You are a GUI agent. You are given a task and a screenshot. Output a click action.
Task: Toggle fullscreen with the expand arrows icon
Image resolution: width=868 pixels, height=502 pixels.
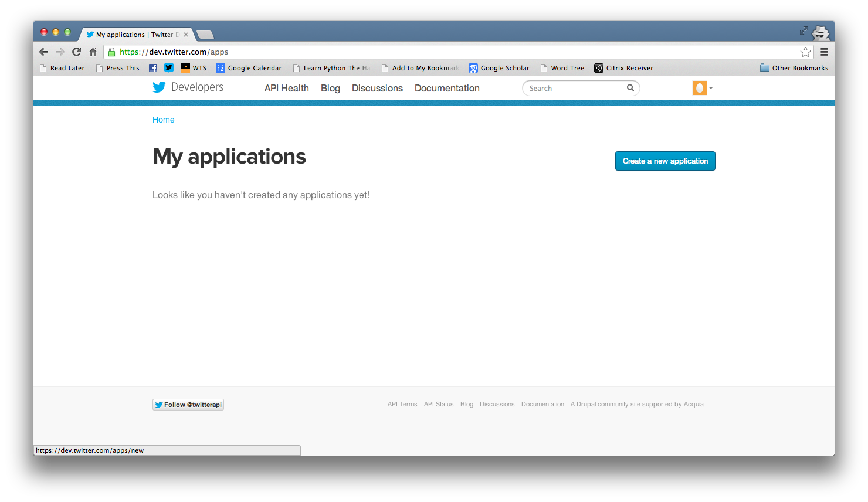pyautogui.click(x=804, y=30)
